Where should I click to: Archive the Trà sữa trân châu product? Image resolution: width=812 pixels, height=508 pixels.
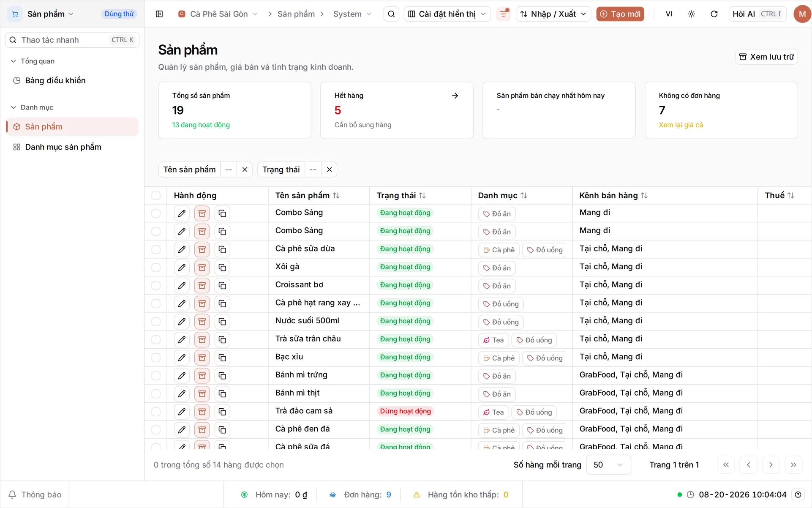pyautogui.click(x=202, y=340)
